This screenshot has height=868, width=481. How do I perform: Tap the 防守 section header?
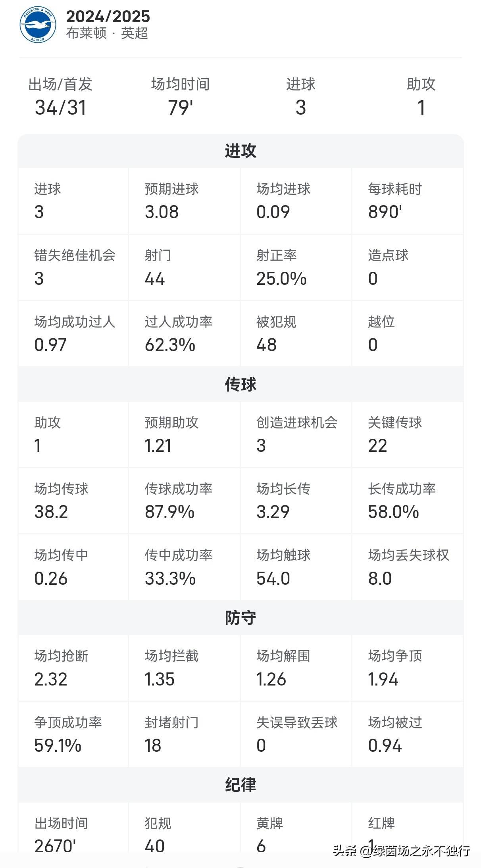click(240, 618)
